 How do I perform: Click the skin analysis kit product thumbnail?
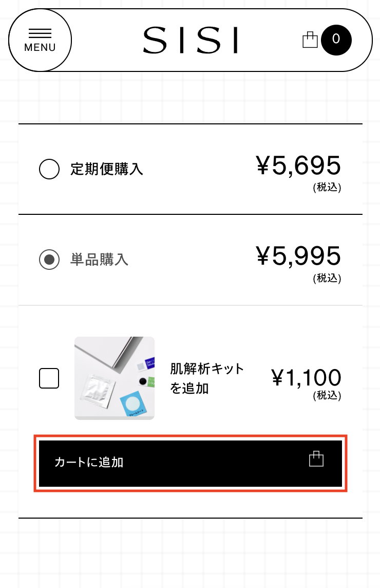(x=115, y=378)
